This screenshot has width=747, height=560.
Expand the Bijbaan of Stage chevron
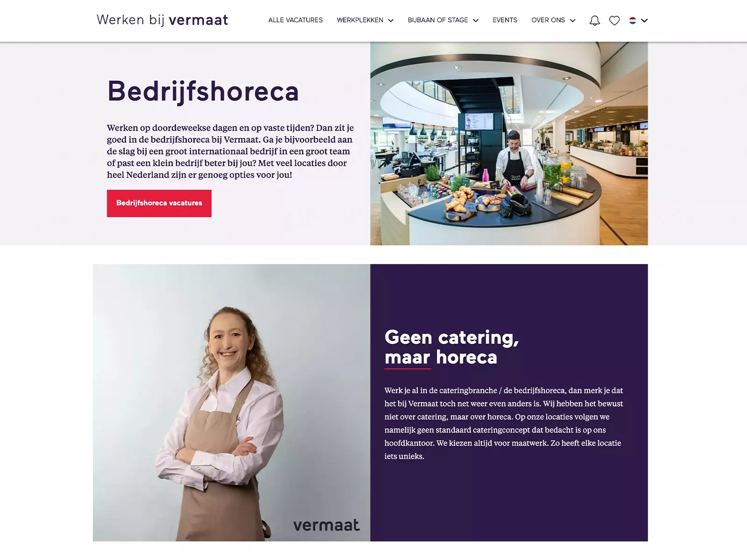pos(476,21)
